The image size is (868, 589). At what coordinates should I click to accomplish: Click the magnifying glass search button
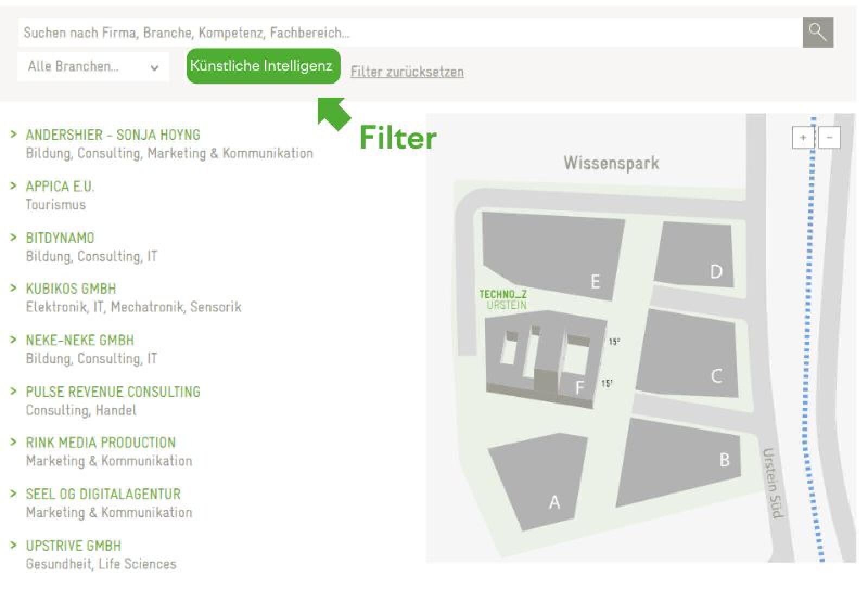point(818,33)
